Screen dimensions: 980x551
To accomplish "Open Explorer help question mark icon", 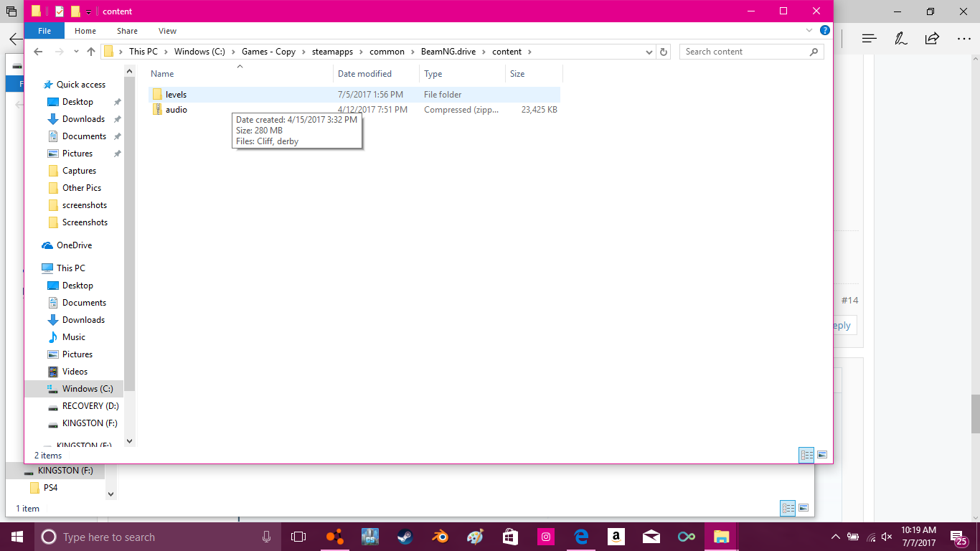I will pos(825,31).
